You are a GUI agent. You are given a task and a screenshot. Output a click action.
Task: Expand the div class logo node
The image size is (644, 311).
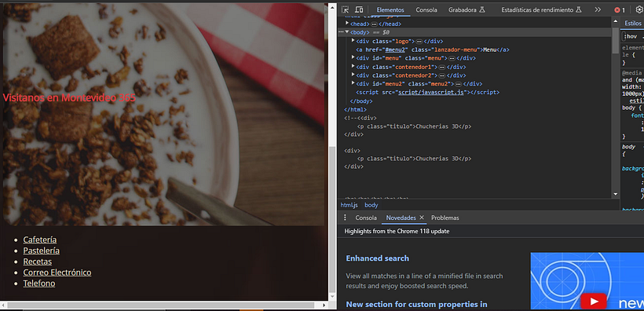(353, 41)
